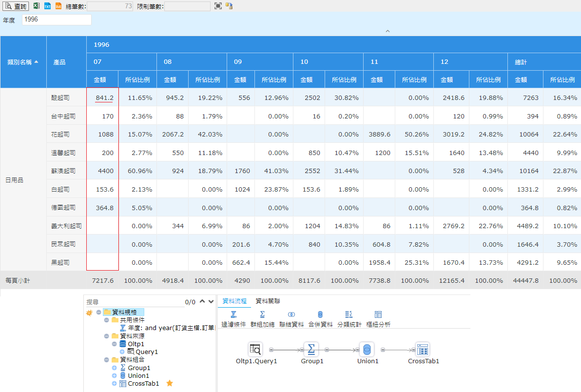Click the gear icon beside 資料規格
The image size is (581, 392).
89,313
